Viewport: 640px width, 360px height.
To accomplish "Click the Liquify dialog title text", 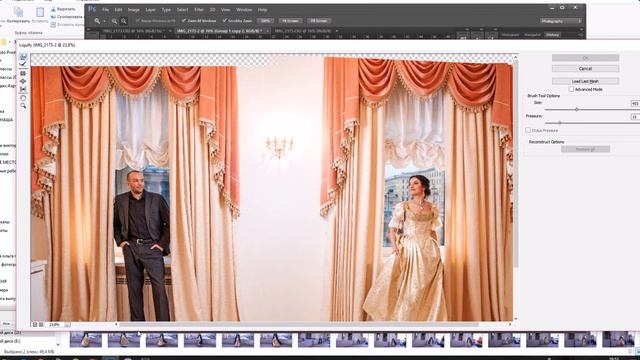I will point(47,45).
